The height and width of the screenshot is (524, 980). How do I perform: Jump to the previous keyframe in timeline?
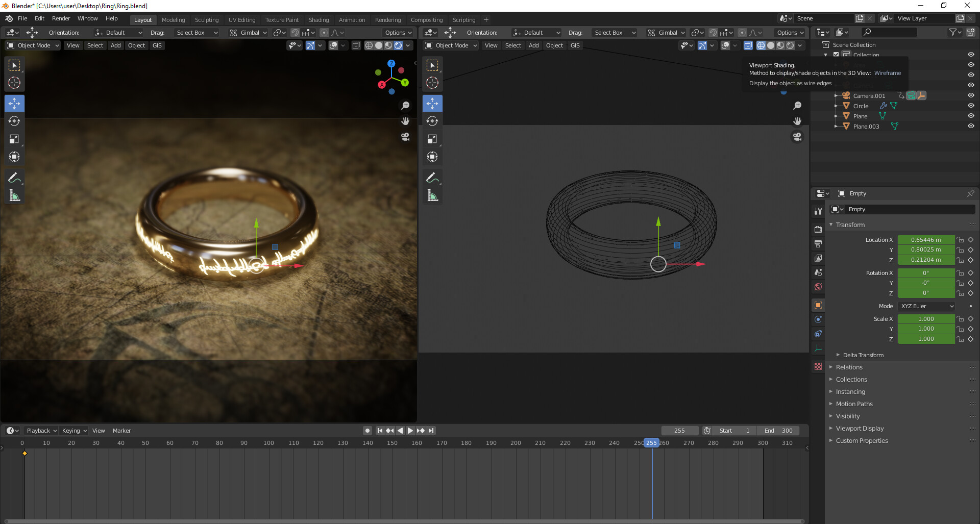[390, 431]
